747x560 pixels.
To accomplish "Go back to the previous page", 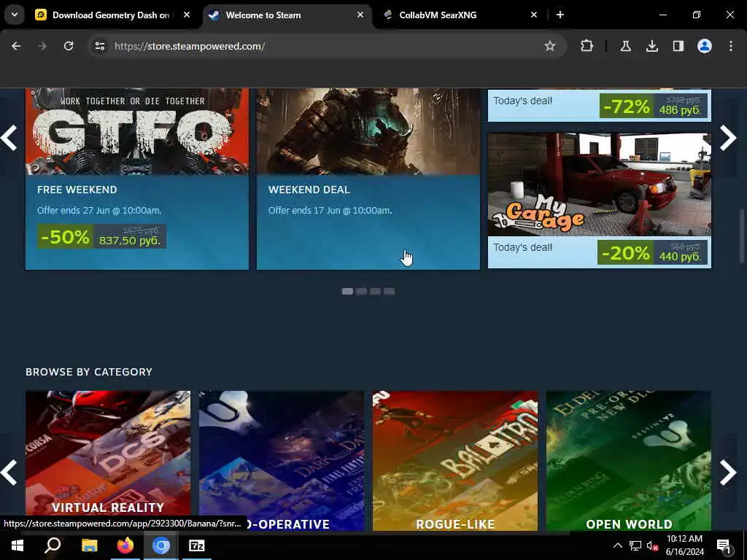I will pos(16,46).
